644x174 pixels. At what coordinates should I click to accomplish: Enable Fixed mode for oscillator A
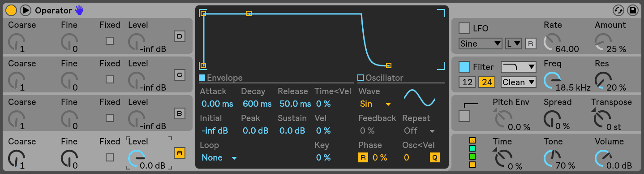[x=109, y=157]
